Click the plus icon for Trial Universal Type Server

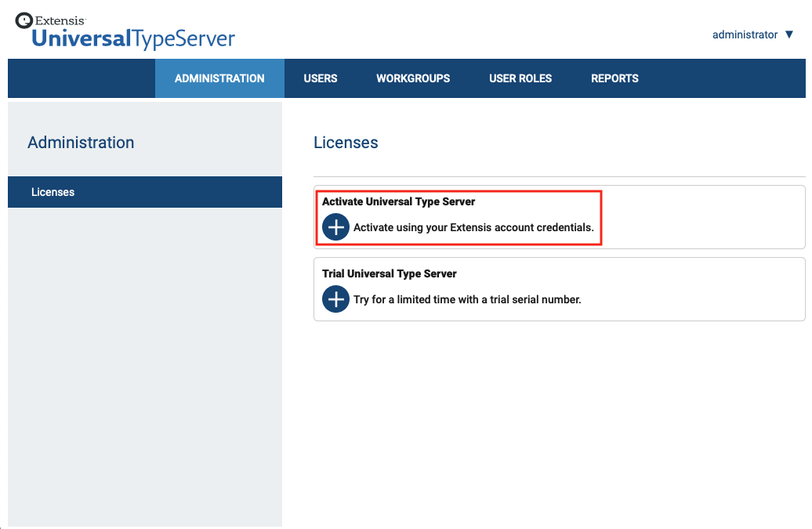(x=335, y=299)
